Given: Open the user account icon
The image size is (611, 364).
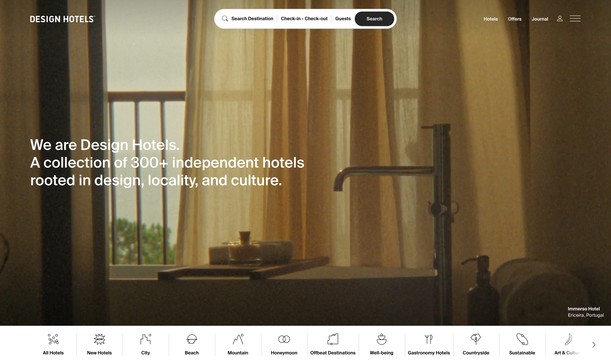Looking at the screenshot, I should click(559, 19).
